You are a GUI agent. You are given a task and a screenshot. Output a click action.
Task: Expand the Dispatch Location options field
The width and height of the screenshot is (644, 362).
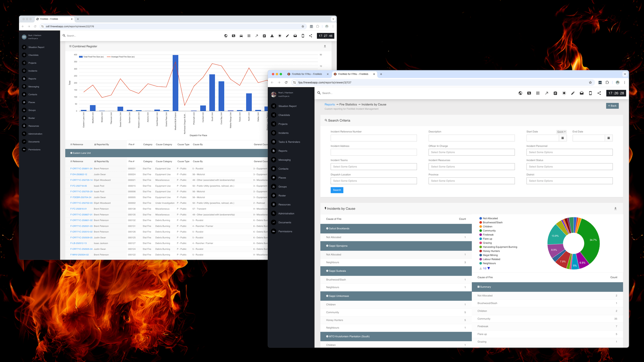pyautogui.click(x=374, y=181)
